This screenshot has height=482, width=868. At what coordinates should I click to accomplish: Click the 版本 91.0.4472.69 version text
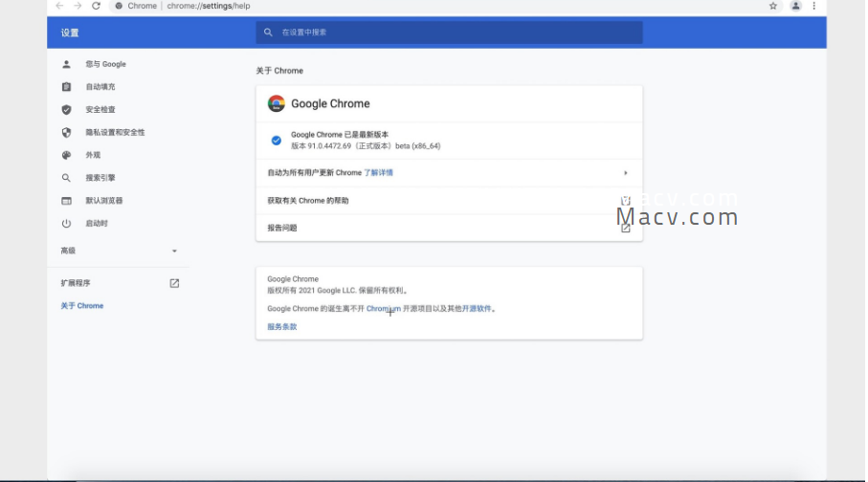pos(366,146)
